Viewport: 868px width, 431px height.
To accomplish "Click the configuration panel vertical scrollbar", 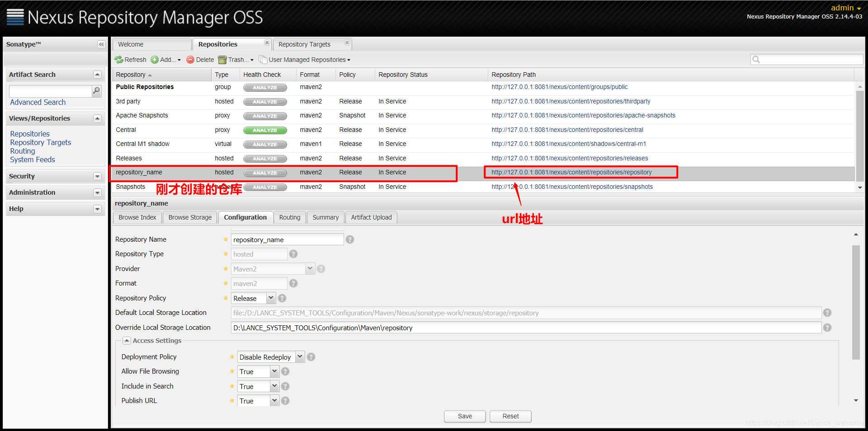I will (855, 303).
